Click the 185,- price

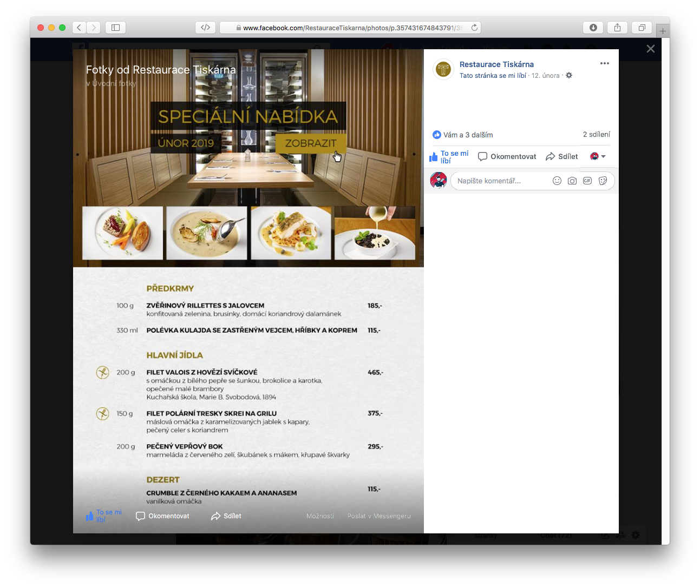(375, 306)
